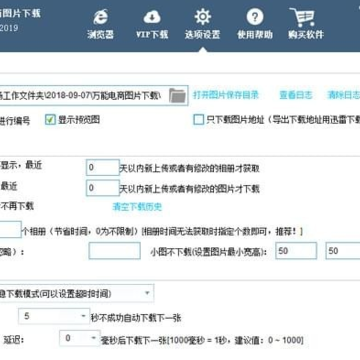Open the 选项设置 gear icon
Viewport: 360px width, 360px height.
[x=203, y=17]
